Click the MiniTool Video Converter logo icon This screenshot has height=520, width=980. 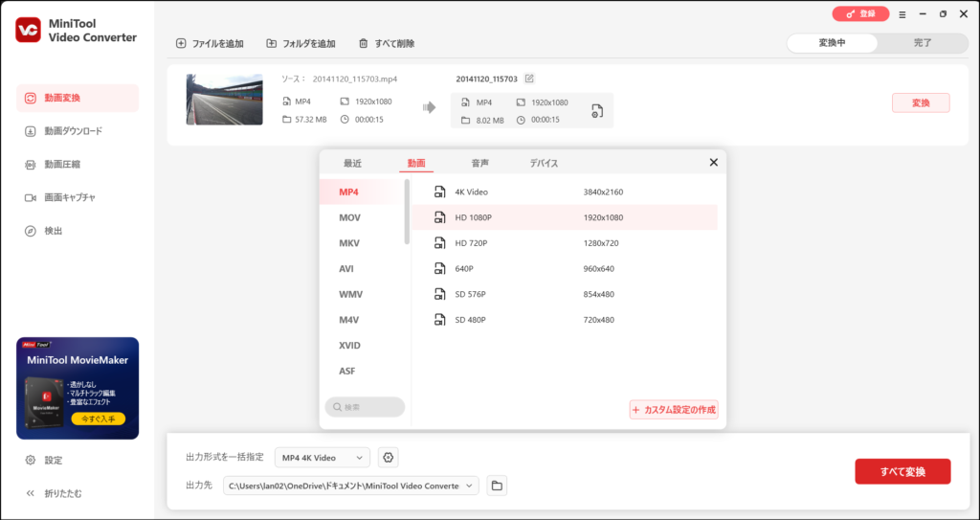point(28,30)
